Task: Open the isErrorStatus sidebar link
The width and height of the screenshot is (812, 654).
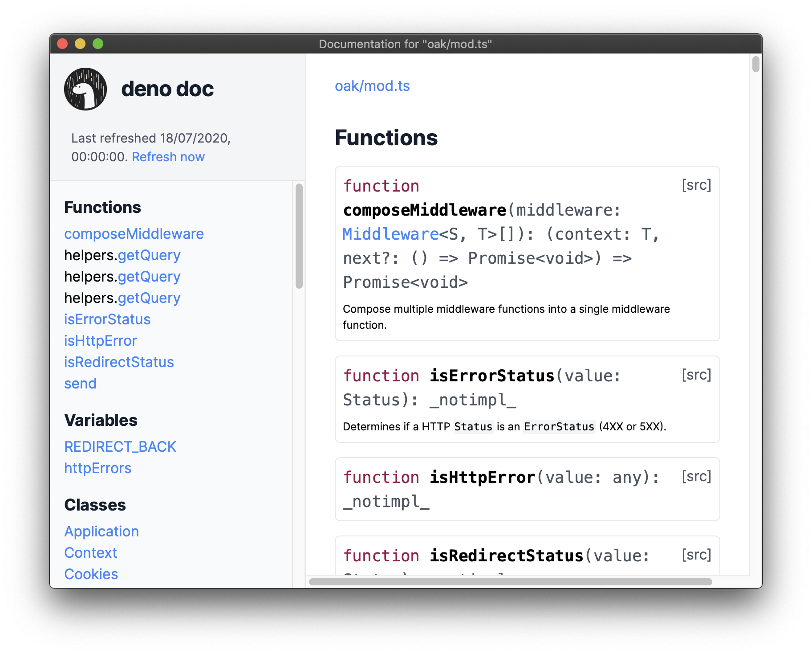Action: coord(107,319)
